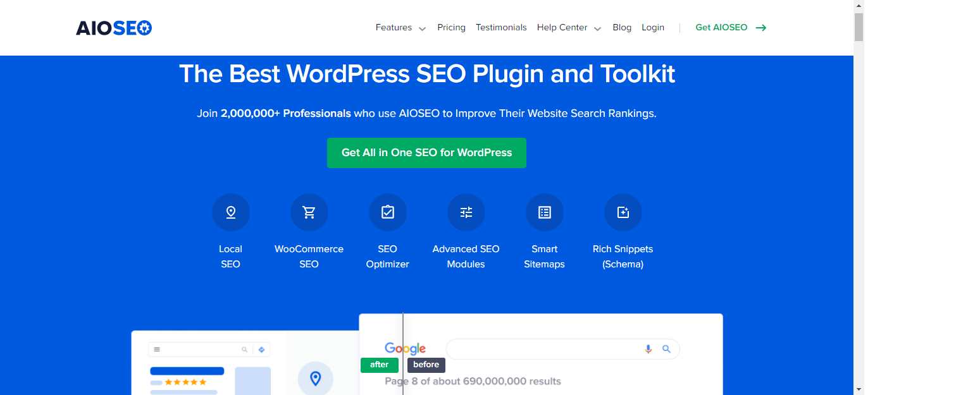
Task: Select the Smart Sitemaps list icon
Action: 545,212
